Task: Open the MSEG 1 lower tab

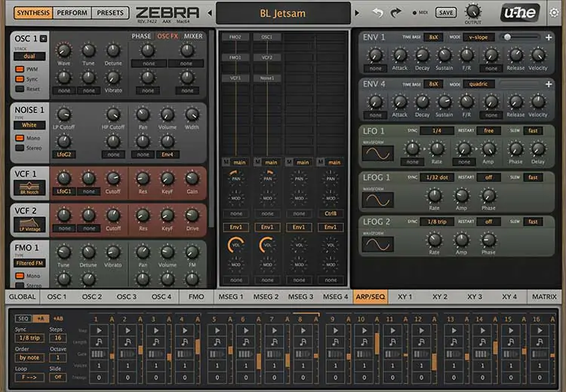Action: (x=231, y=297)
